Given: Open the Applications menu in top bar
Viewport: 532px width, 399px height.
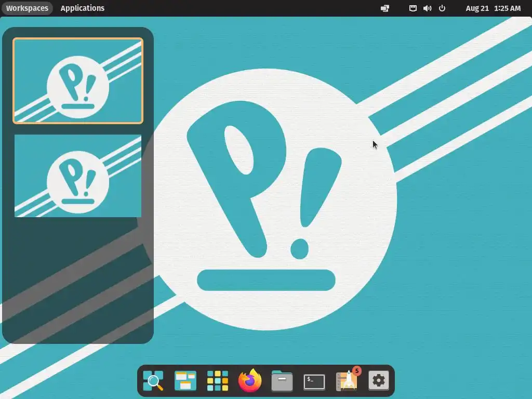Looking at the screenshot, I should pyautogui.click(x=83, y=8).
